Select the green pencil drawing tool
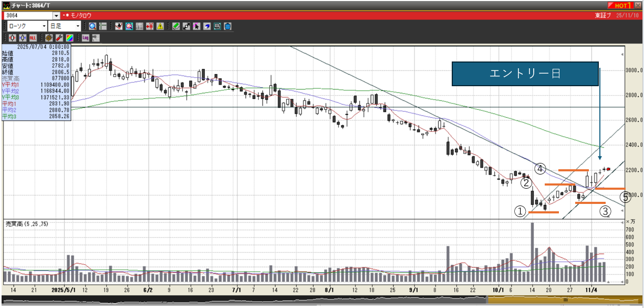 click(176, 26)
